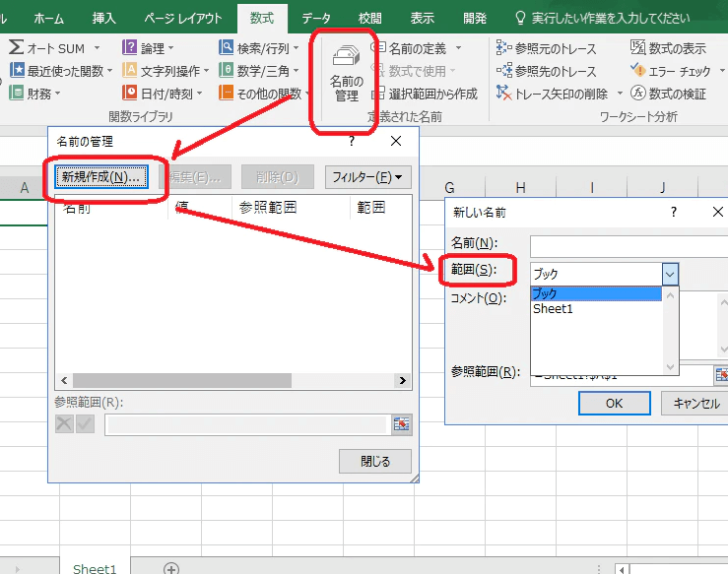Select Sheet1 in the scope list
The image size is (728, 574).
596,309
